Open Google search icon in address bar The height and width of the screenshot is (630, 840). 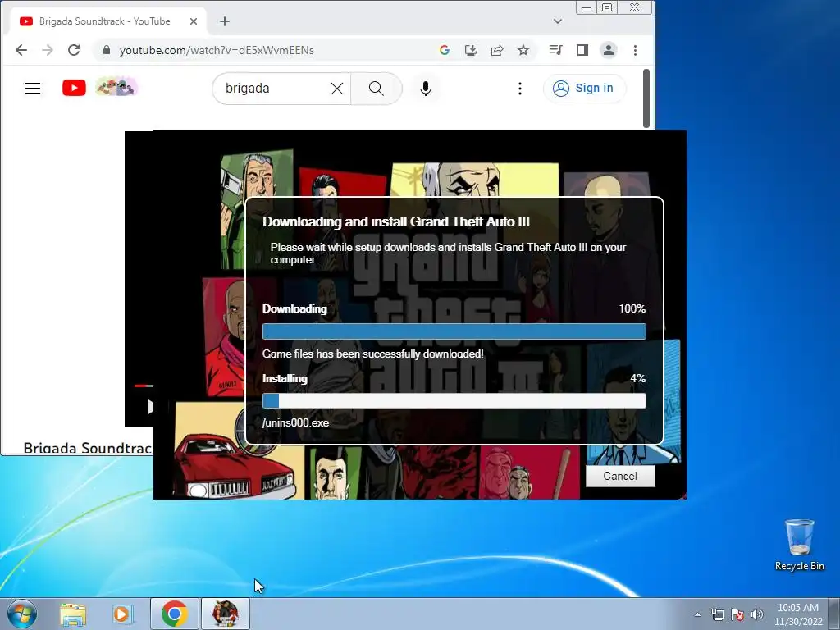pyautogui.click(x=444, y=50)
